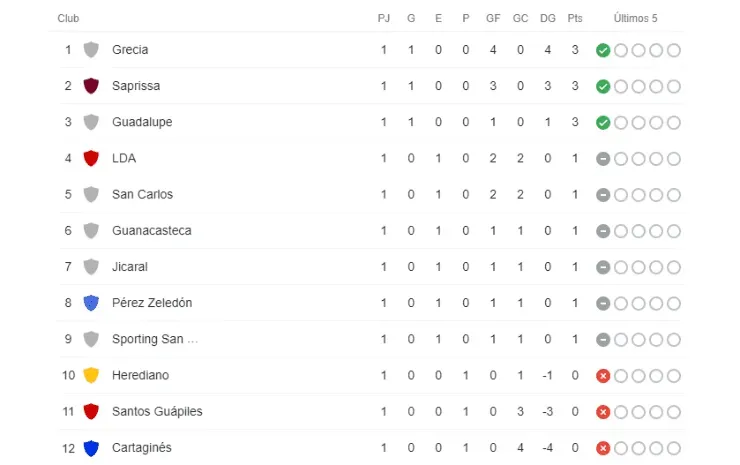
Task: Click the Últimos 5 column header
Action: pos(636,18)
